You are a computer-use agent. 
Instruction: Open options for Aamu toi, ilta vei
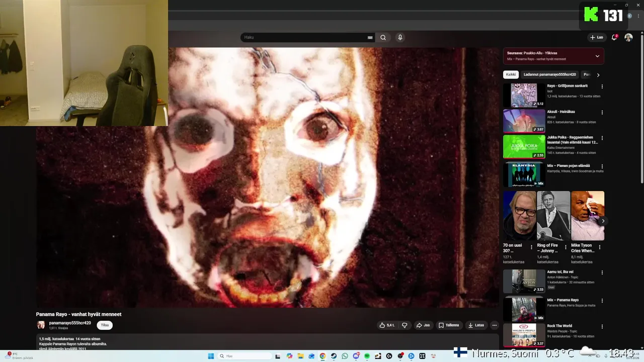(x=602, y=273)
